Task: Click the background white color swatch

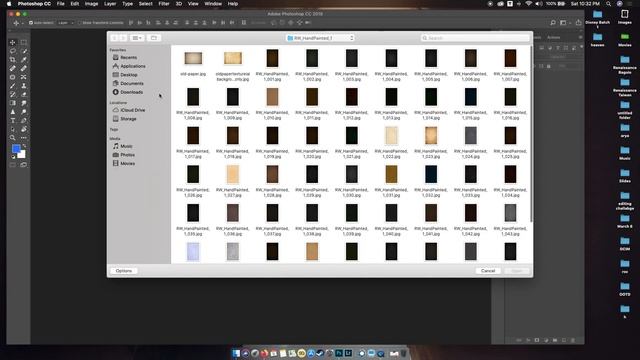Action: pyautogui.click(x=22, y=155)
